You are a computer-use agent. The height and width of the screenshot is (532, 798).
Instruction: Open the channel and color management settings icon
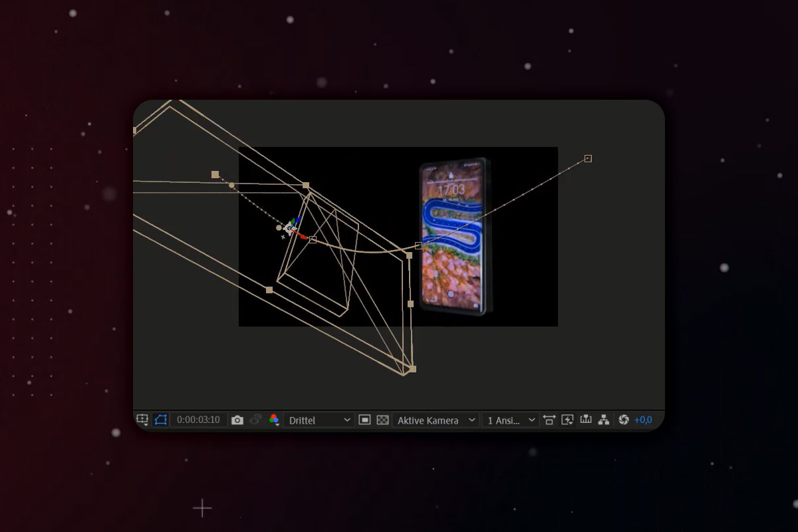pyautogui.click(x=273, y=420)
